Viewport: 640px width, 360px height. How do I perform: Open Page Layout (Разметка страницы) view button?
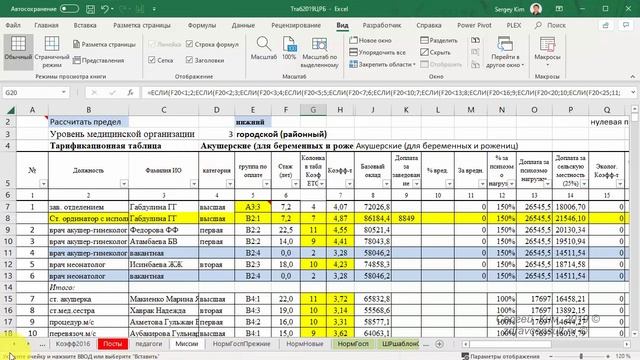point(104,44)
